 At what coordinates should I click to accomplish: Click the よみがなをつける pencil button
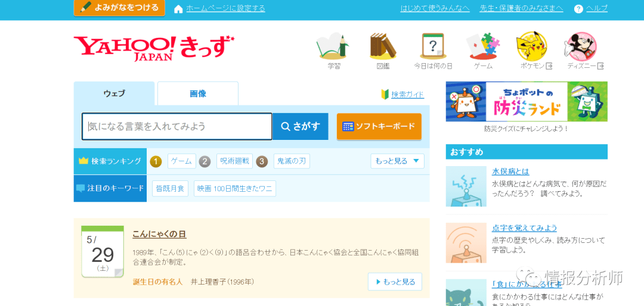[x=119, y=8]
